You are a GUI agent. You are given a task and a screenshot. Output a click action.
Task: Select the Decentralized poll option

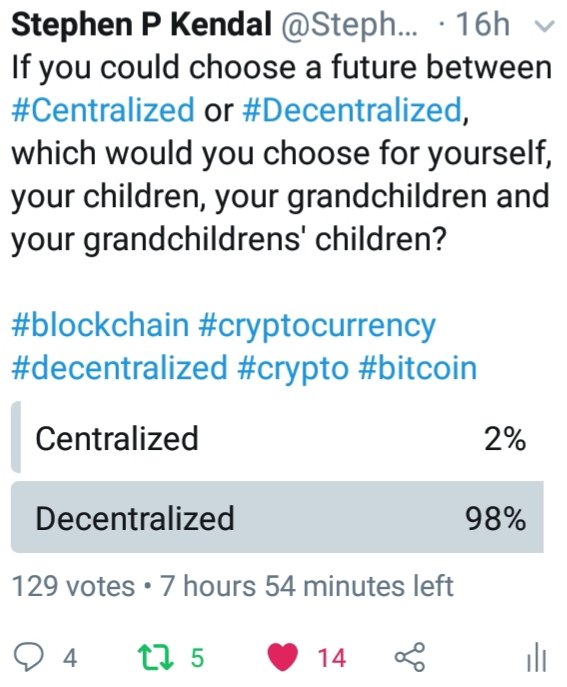277,517
